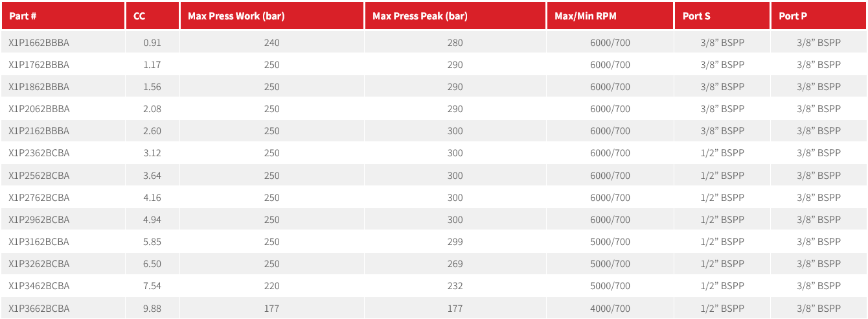This screenshot has width=868, height=319.
Task: Click the Part # column header
Action: click(x=23, y=16)
